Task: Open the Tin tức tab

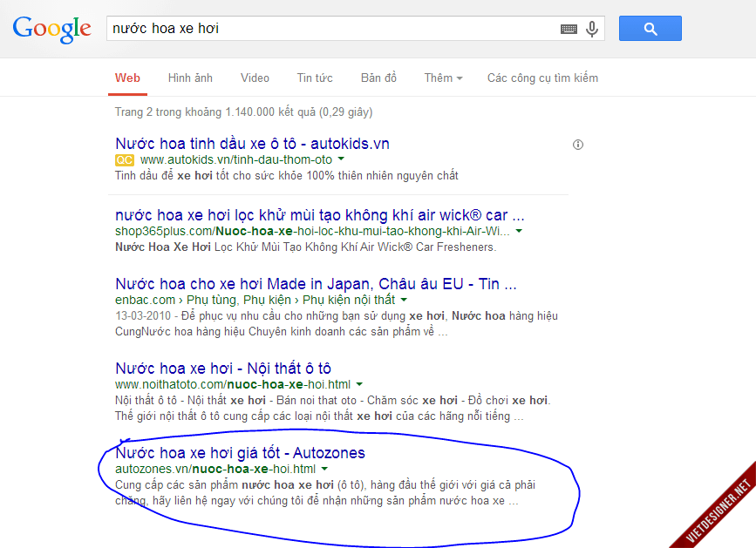Action: 315,78
